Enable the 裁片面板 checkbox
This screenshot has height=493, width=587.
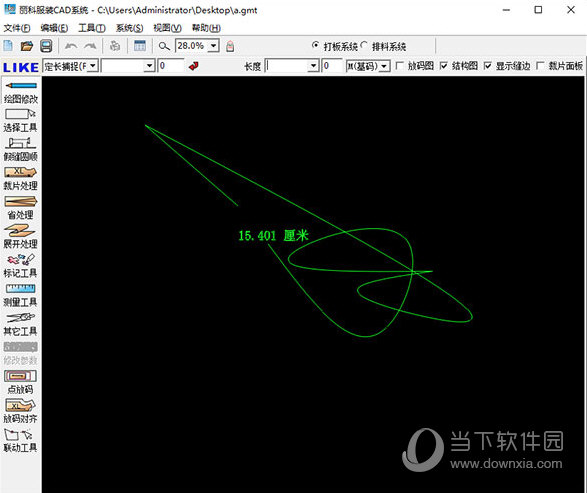click(x=540, y=66)
